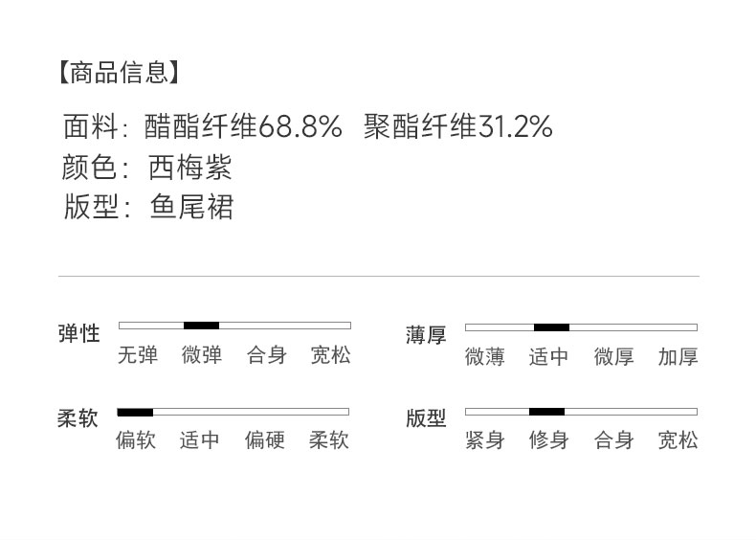Viewport: 756px width, 540px height.
Task: Select the 偏软 softness option
Action: click(x=135, y=440)
